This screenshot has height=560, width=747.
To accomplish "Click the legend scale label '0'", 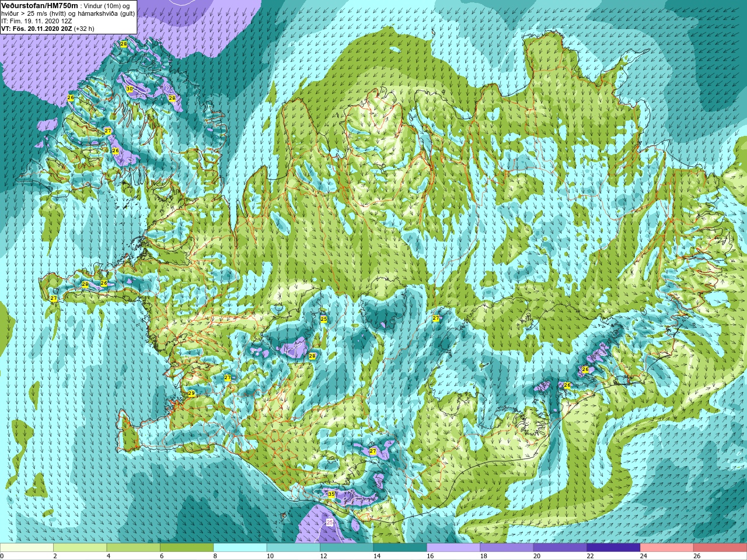I will [x=2, y=556].
